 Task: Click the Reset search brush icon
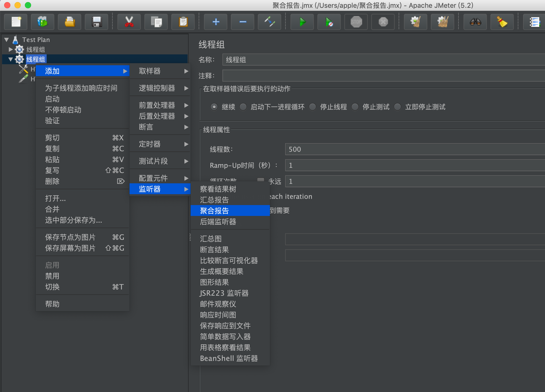502,22
